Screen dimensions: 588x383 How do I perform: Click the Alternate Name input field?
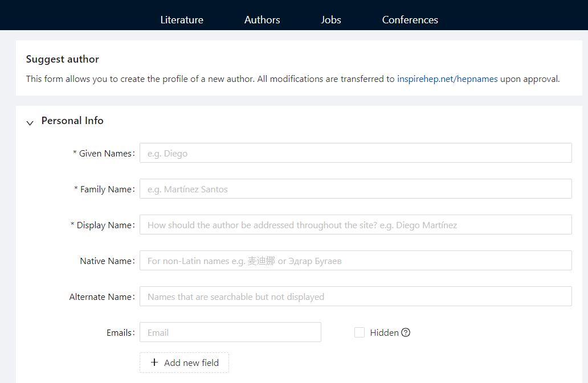tap(356, 296)
